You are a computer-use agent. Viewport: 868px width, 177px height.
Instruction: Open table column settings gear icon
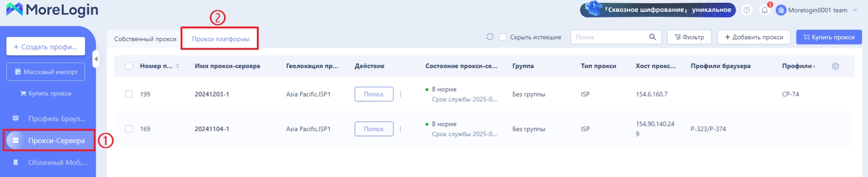coord(835,66)
